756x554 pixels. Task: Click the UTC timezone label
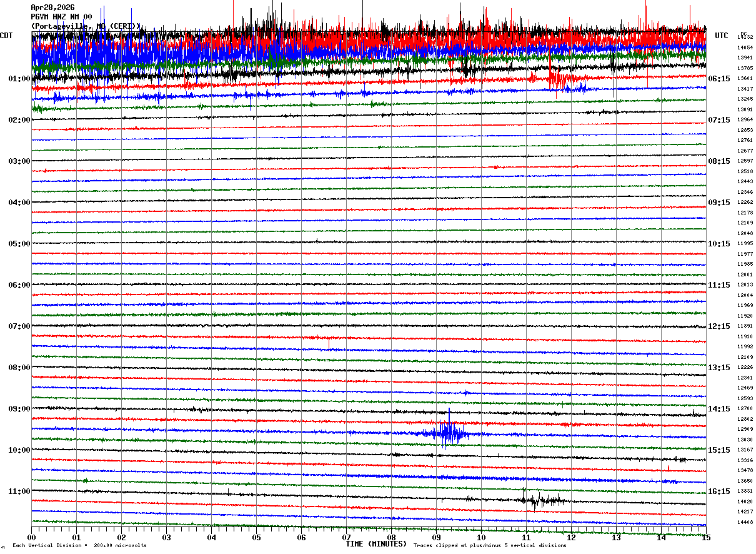722,36
